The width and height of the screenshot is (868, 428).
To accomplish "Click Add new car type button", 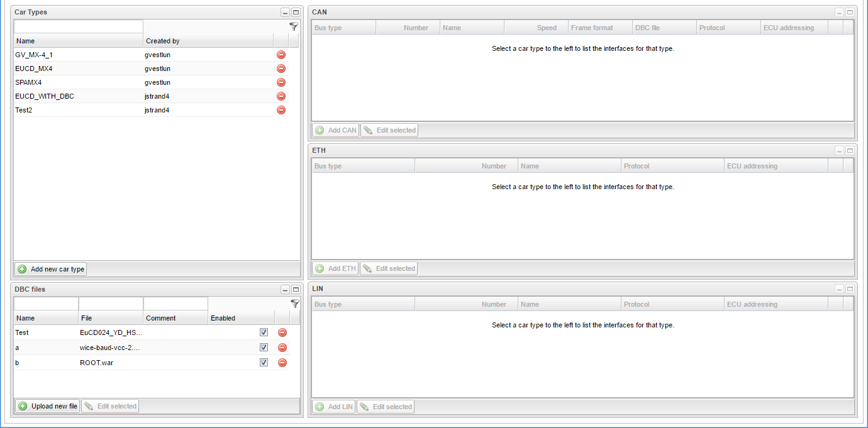I will pos(51,269).
